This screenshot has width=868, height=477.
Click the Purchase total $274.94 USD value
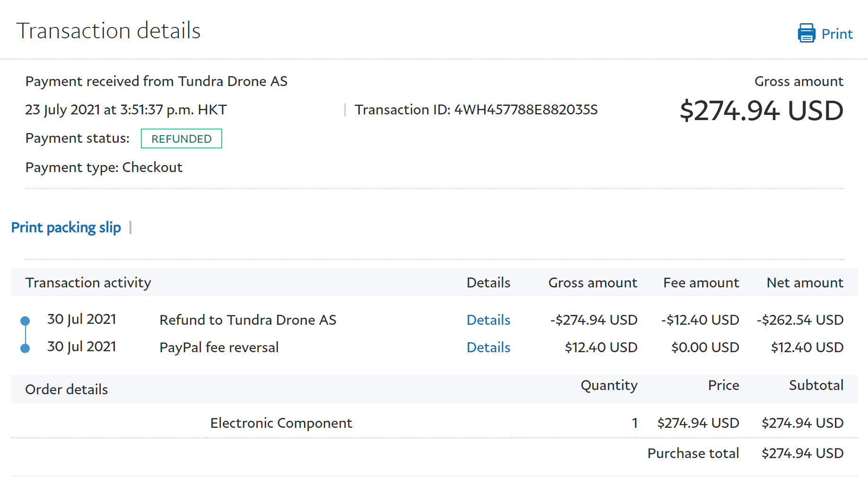[x=802, y=453]
